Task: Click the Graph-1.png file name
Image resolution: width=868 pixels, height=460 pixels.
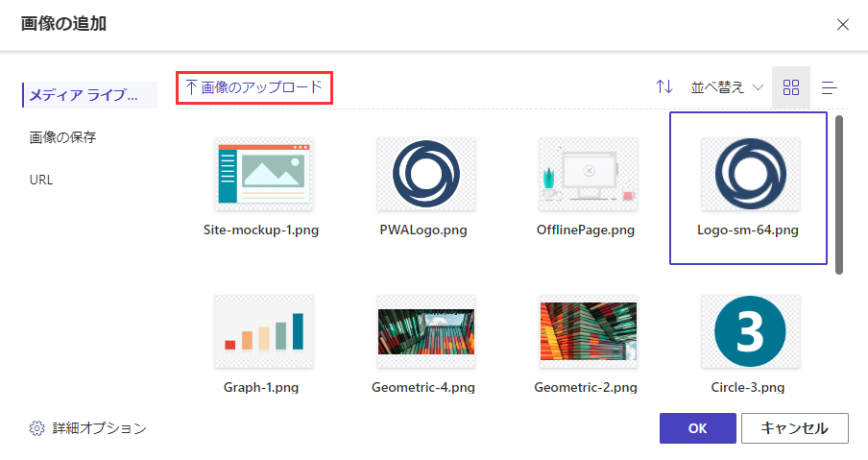Action: pos(261,387)
